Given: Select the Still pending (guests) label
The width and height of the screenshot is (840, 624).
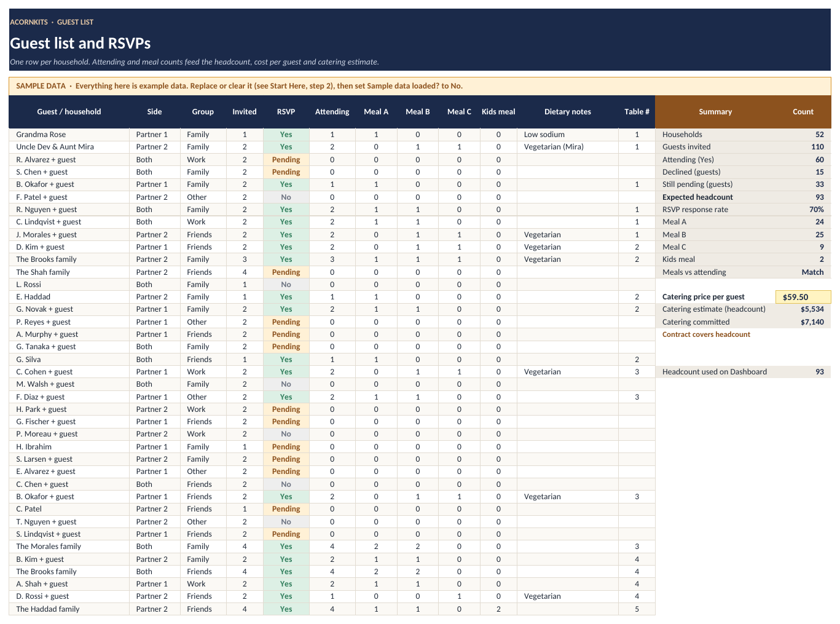Looking at the screenshot, I should point(715,184).
